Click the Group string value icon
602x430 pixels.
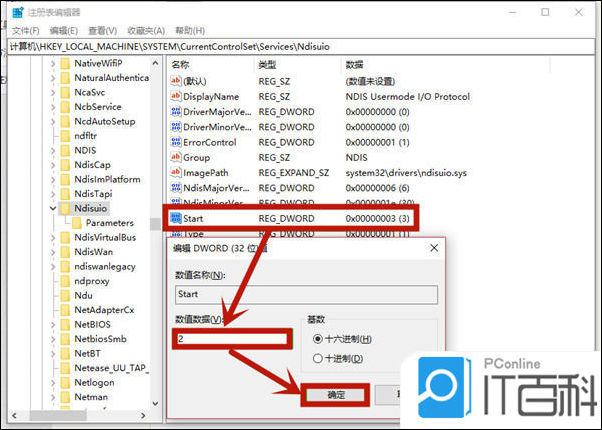coord(176,157)
